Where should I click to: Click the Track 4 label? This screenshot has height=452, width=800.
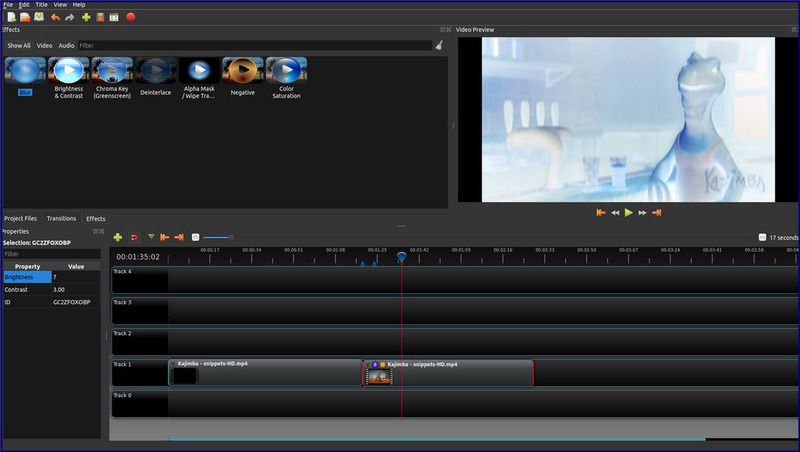122,271
